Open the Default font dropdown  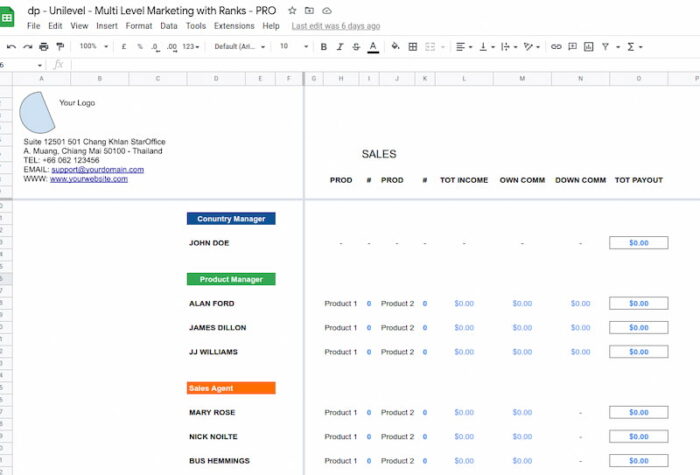[x=239, y=46]
